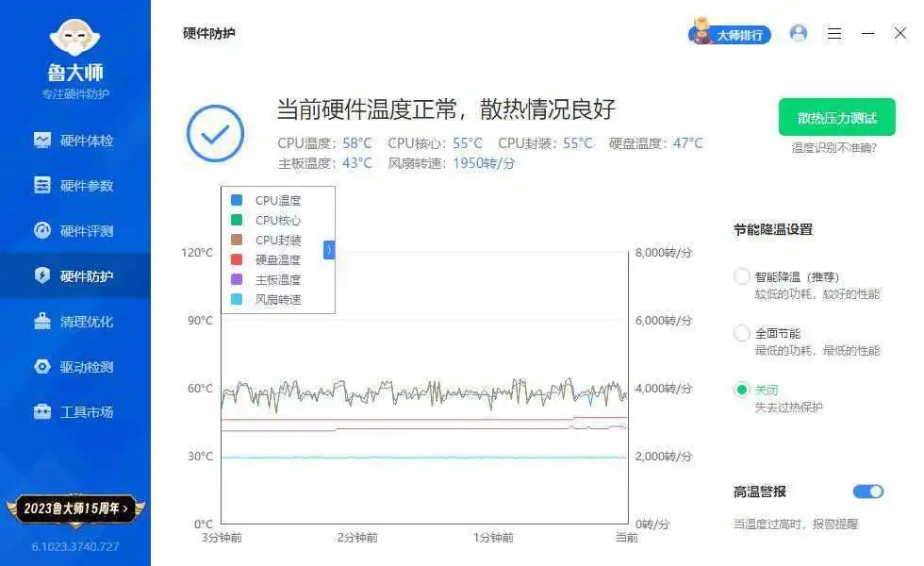924x566 pixels.
Task: Open 工具市场 page
Action: click(x=75, y=411)
